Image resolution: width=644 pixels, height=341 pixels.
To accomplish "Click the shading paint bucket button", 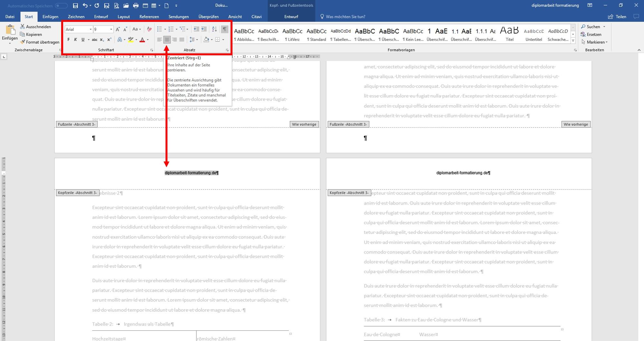I will click(x=206, y=40).
